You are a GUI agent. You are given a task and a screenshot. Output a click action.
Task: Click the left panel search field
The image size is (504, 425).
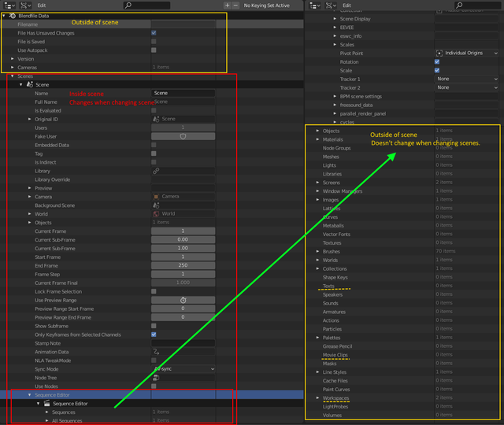(147, 6)
